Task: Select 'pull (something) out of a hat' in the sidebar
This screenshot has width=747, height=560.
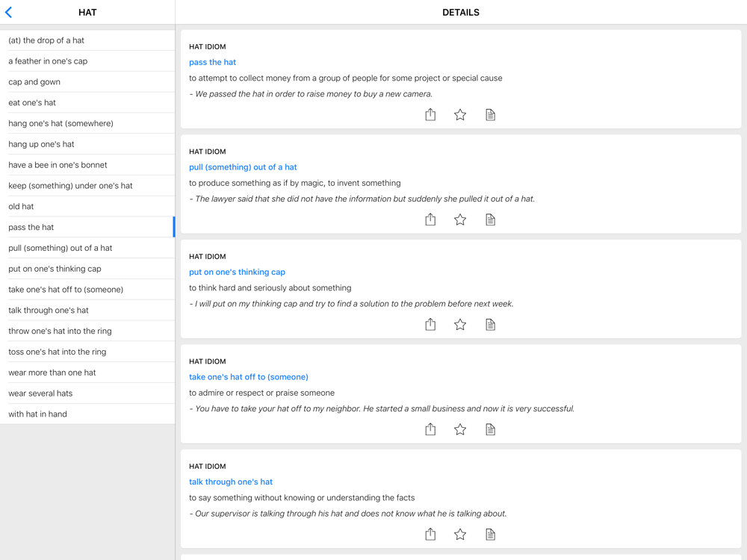Action: (87, 248)
